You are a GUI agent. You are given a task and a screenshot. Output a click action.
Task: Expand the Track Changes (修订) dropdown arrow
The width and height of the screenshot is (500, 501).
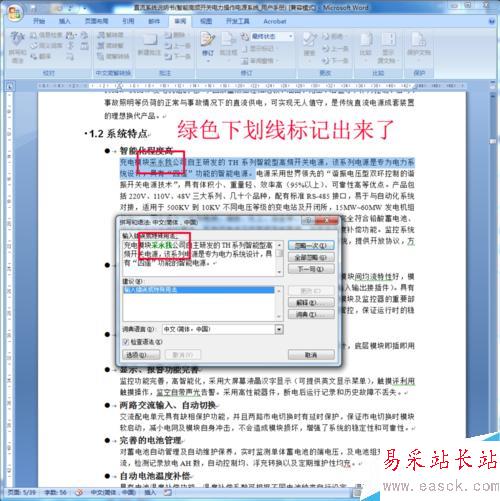coord(208,61)
